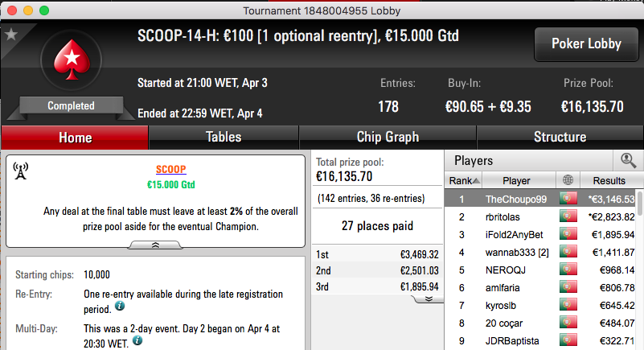
Task: Click TheChoupo99's Portugal flag icon
Action: click(568, 199)
